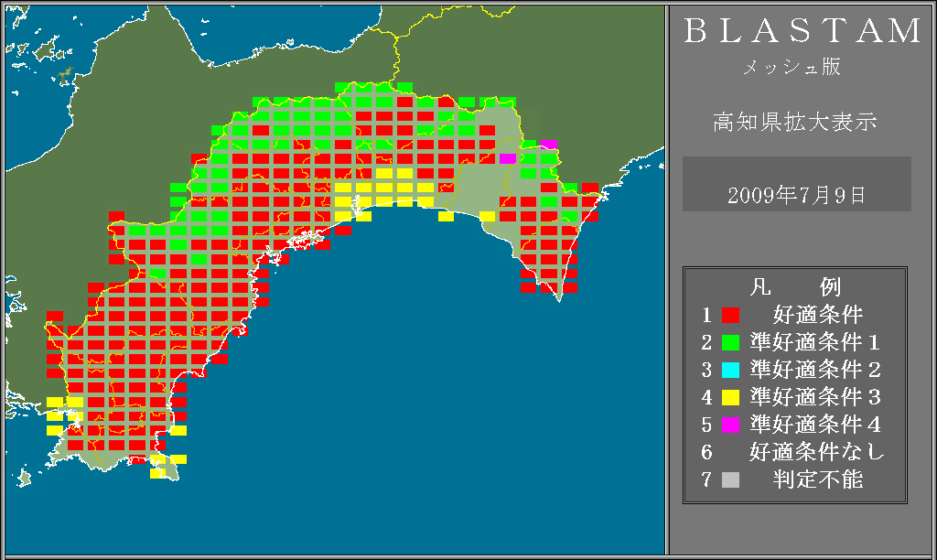Click the メッシュ版 subtitle
937x560 pixels.
tap(792, 67)
